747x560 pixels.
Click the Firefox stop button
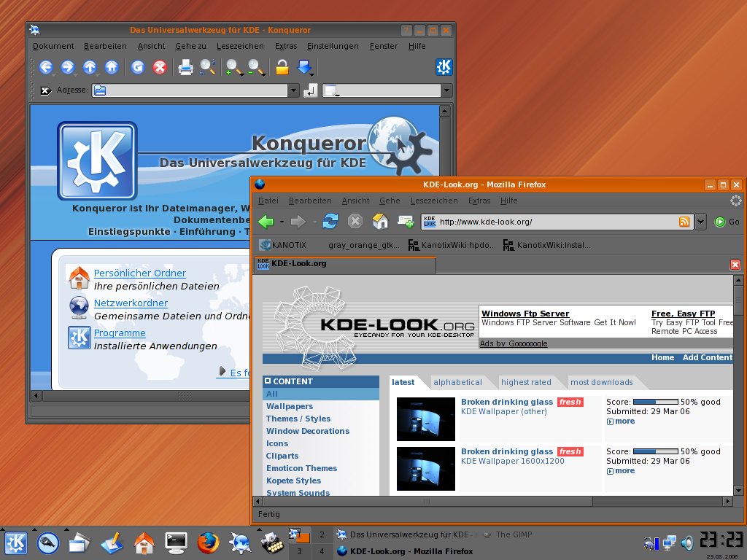355,222
